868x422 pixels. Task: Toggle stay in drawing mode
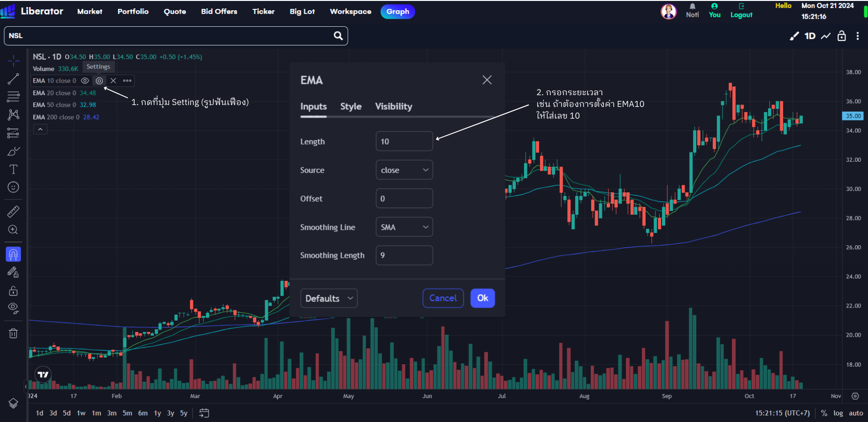pyautogui.click(x=13, y=272)
